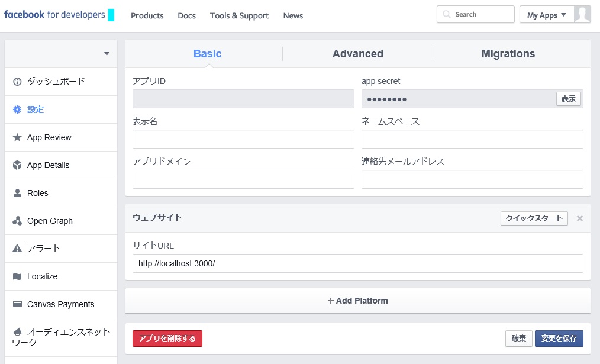Open App Review in the sidebar
Image resolution: width=600 pixels, height=364 pixels.
coord(61,137)
